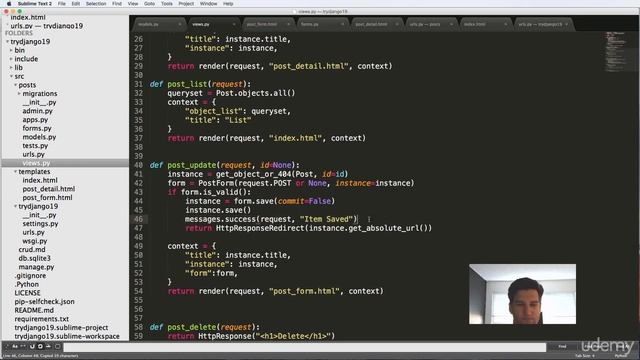Open the Goto menu
This screenshot has height=360, width=640.
(149, 4)
